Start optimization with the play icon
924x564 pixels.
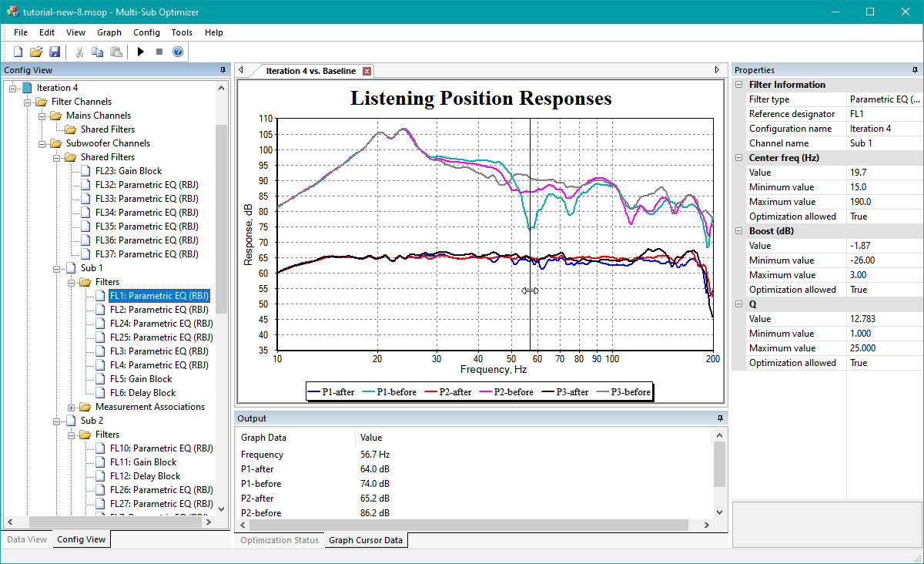[140, 52]
